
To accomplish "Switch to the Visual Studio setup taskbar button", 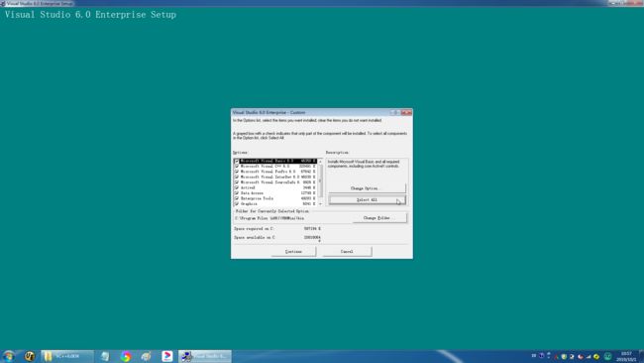I will 205,356.
